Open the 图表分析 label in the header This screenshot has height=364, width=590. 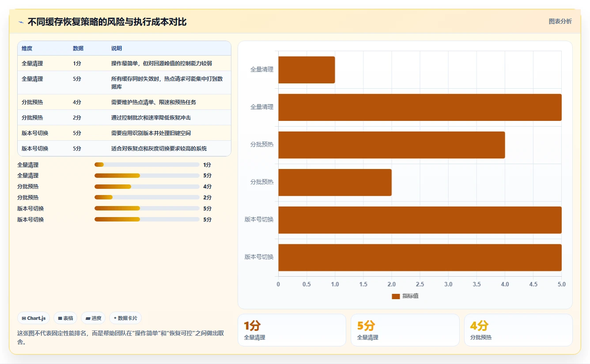tap(560, 21)
